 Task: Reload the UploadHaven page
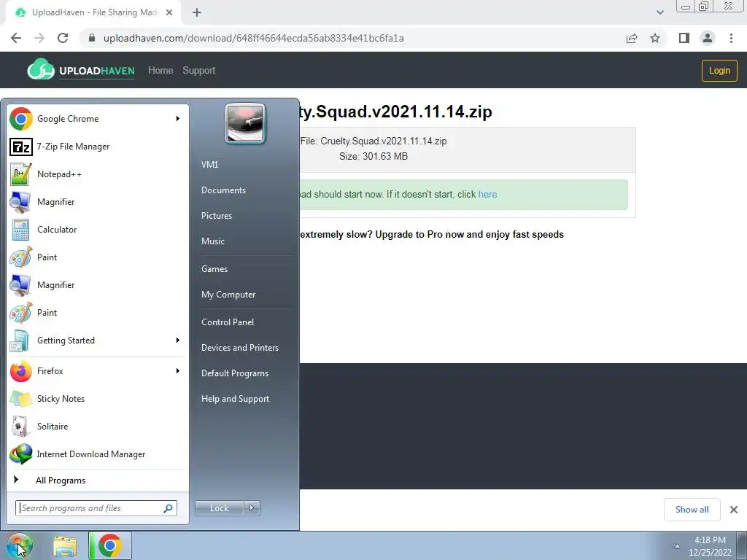pos(63,38)
